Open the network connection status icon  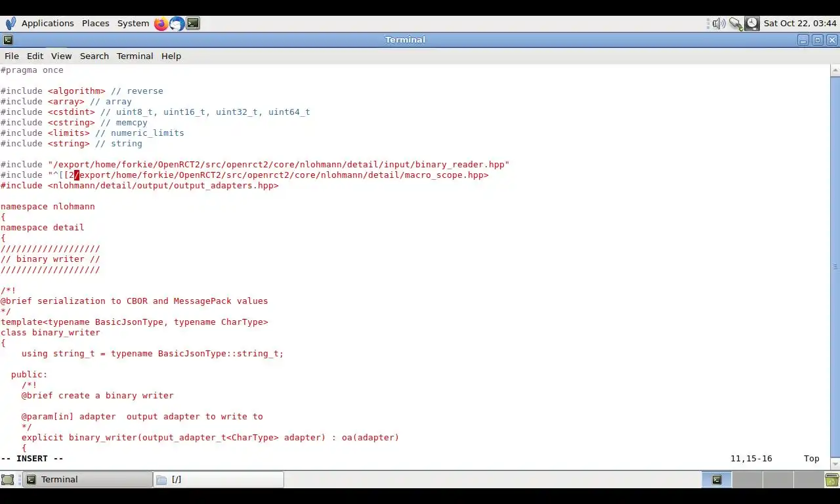736,24
